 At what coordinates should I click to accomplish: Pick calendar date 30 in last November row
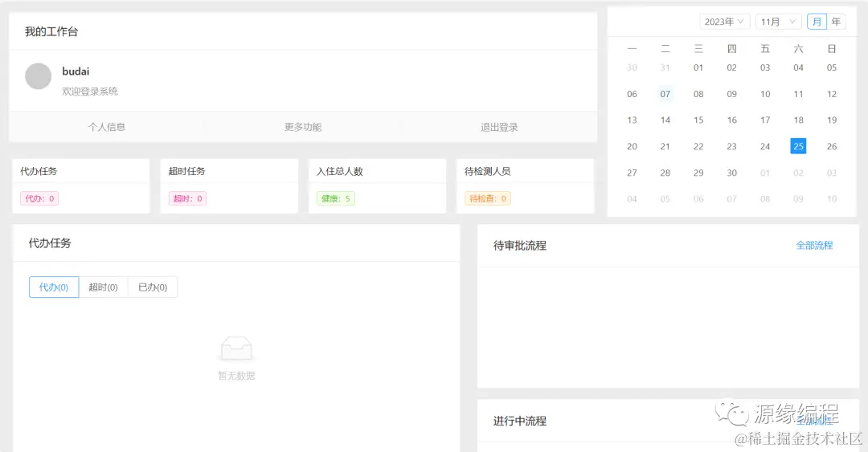(732, 173)
